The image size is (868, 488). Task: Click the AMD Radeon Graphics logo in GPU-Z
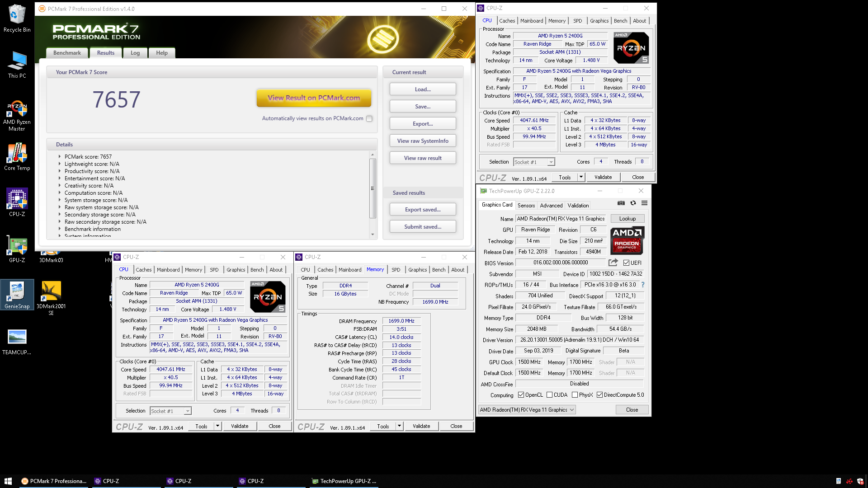pos(627,241)
